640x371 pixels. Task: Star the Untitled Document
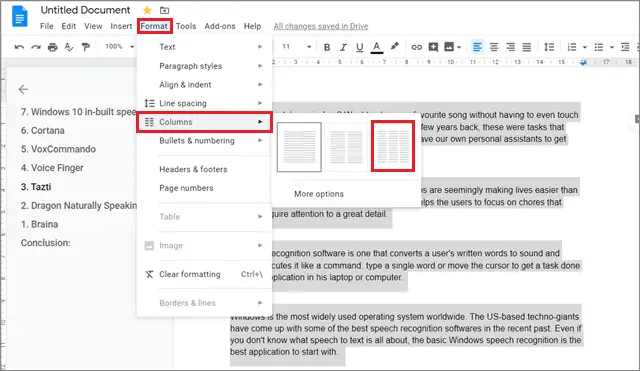point(147,10)
